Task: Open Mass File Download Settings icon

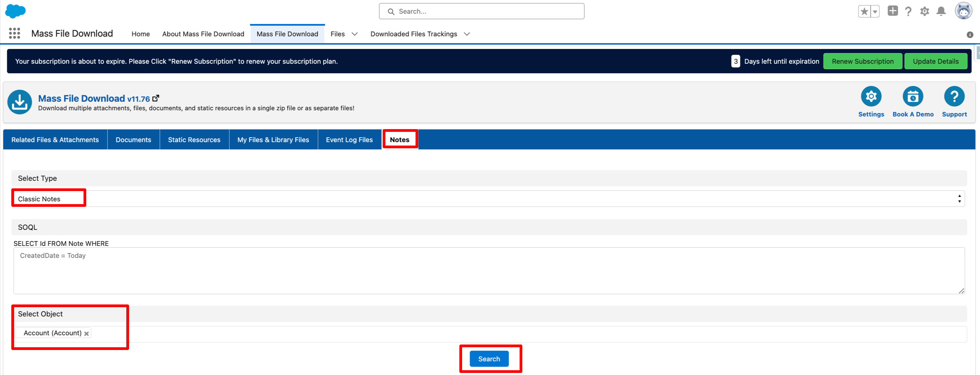Action: (871, 97)
